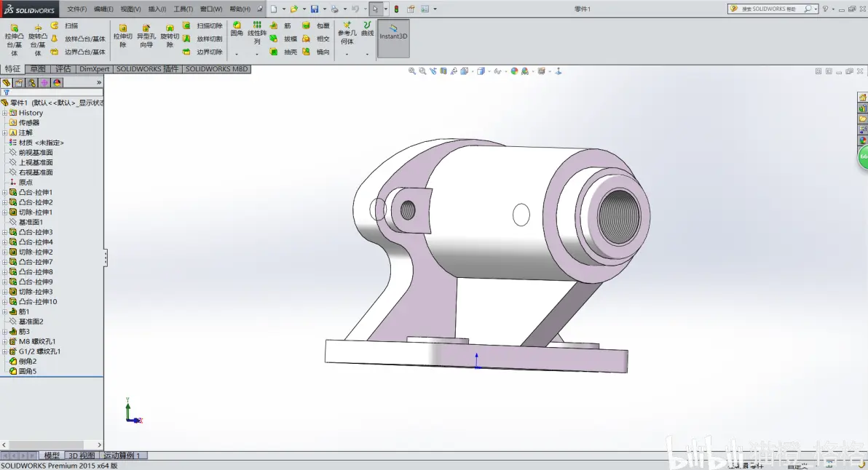Open the 圆角 fillet dropdown arrow
Screen dimensions: 868x470
coord(237,54)
